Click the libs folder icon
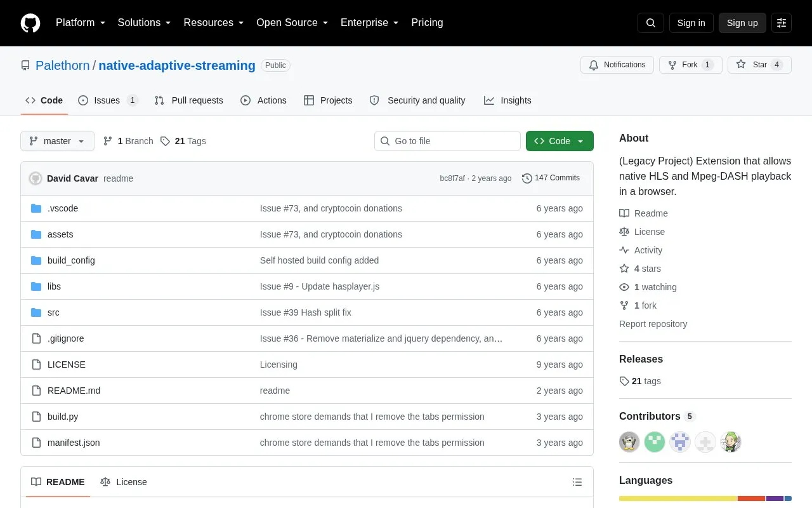The height and width of the screenshot is (508, 812). 36,286
